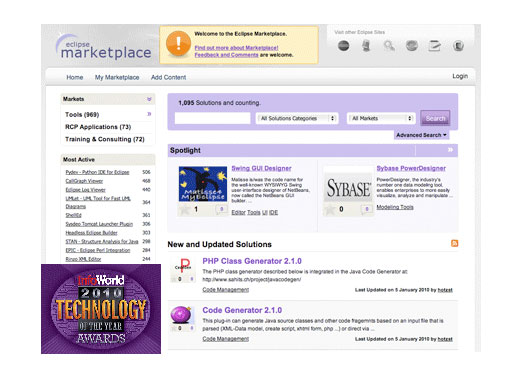Screen dimensions: 522x378
Task: Open STAN Structure Analysis for Java
Action: 102,241
